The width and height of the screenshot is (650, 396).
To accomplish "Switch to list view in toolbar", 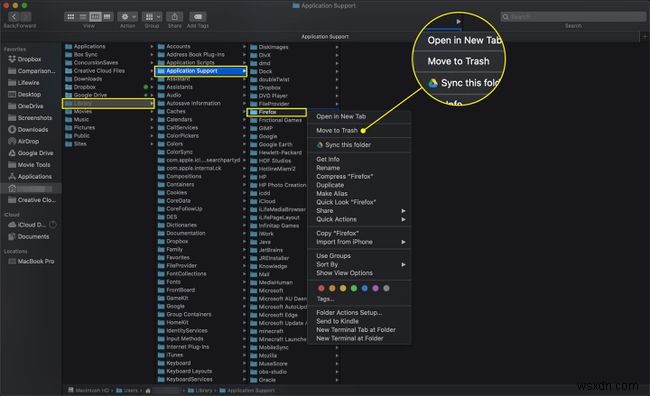I will (x=83, y=17).
